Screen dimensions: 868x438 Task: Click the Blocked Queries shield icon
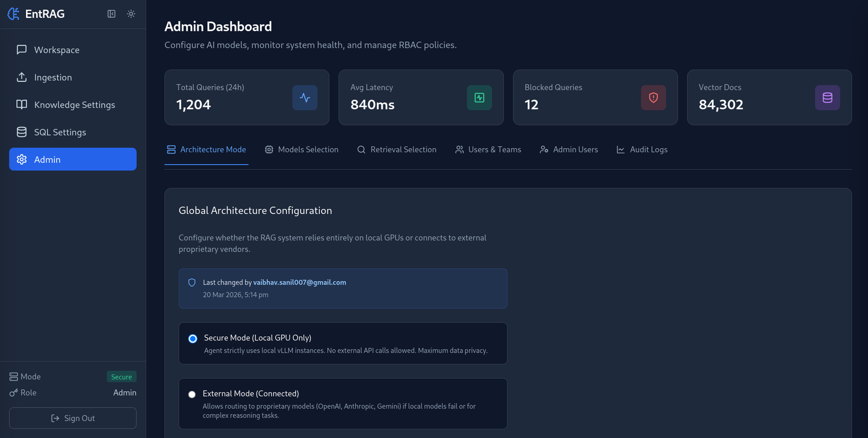click(653, 98)
